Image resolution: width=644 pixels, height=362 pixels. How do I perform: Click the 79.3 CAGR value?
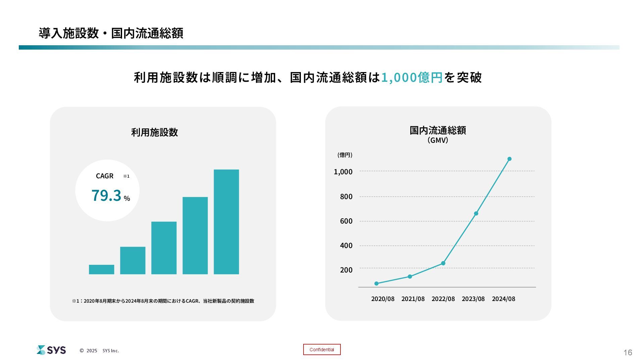coord(106,195)
